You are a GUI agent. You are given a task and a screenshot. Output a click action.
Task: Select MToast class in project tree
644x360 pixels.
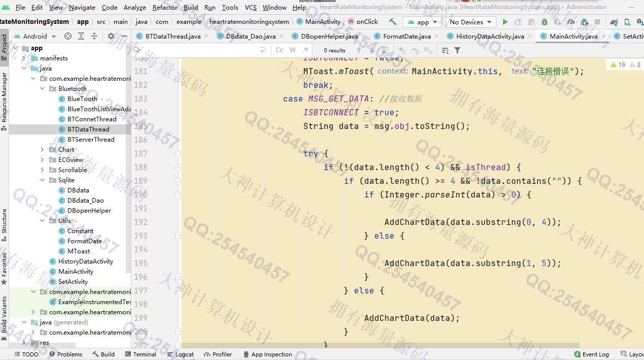(79, 251)
